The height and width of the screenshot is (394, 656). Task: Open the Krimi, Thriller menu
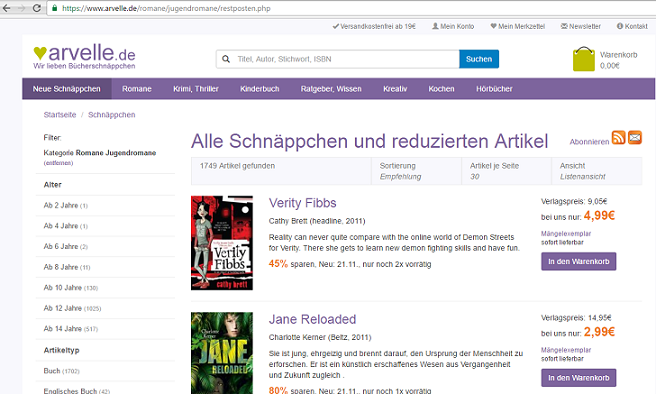pyautogui.click(x=196, y=89)
